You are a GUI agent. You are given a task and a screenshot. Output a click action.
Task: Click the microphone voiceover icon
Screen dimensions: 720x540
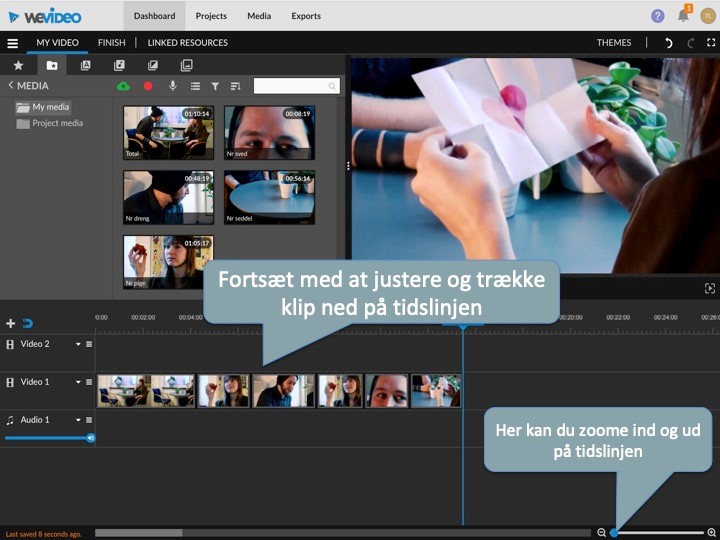pyautogui.click(x=173, y=86)
